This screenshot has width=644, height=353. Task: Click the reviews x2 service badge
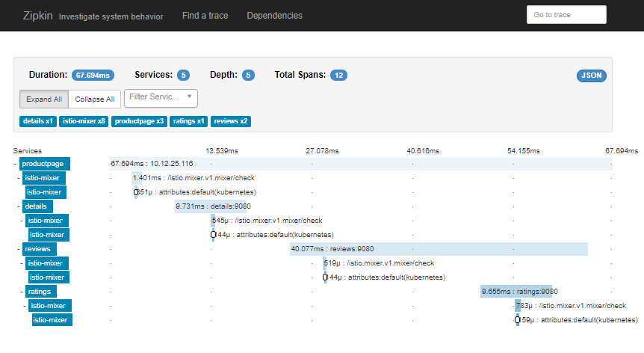[x=231, y=121]
